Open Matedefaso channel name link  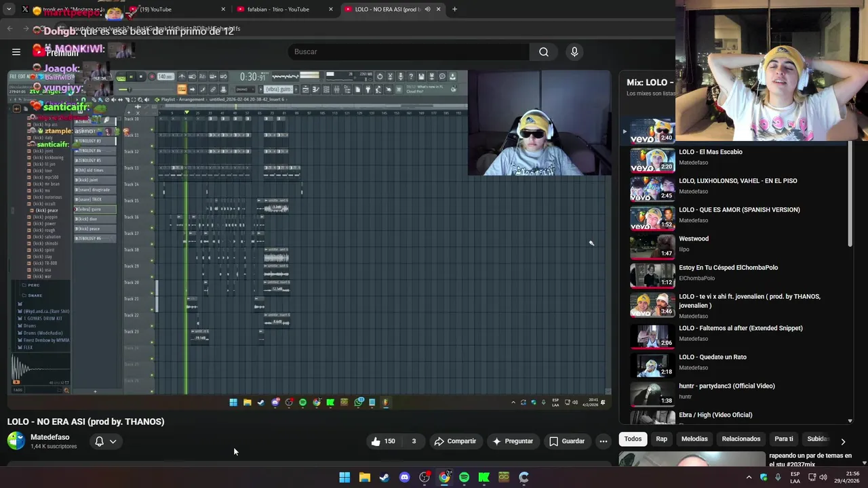(50, 437)
